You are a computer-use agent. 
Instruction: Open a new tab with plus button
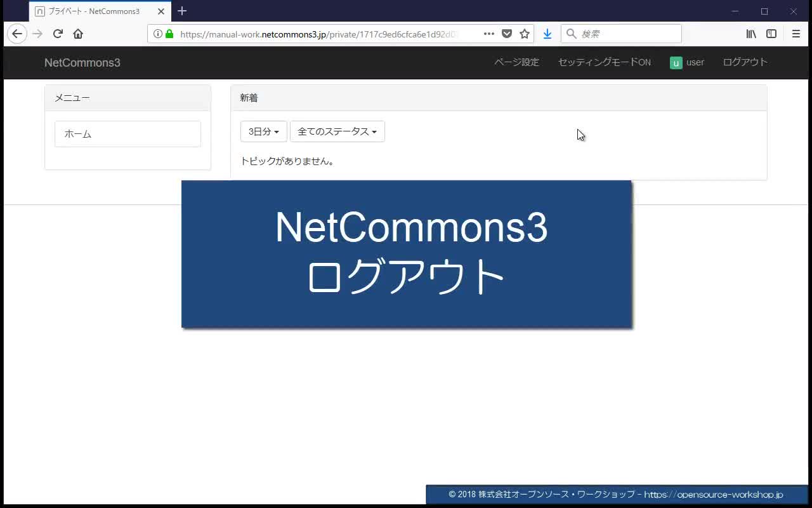pos(182,11)
